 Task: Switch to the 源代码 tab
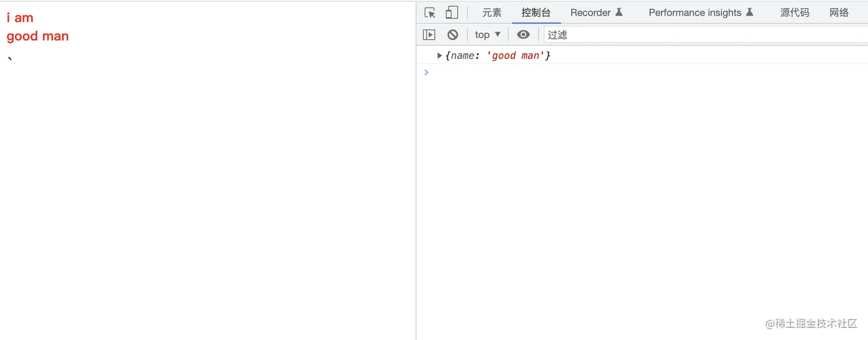click(795, 13)
